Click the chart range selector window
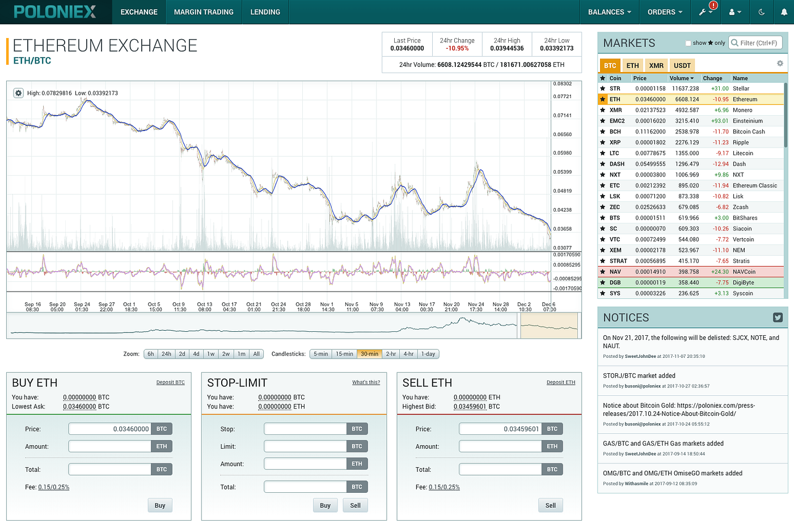 click(x=549, y=326)
